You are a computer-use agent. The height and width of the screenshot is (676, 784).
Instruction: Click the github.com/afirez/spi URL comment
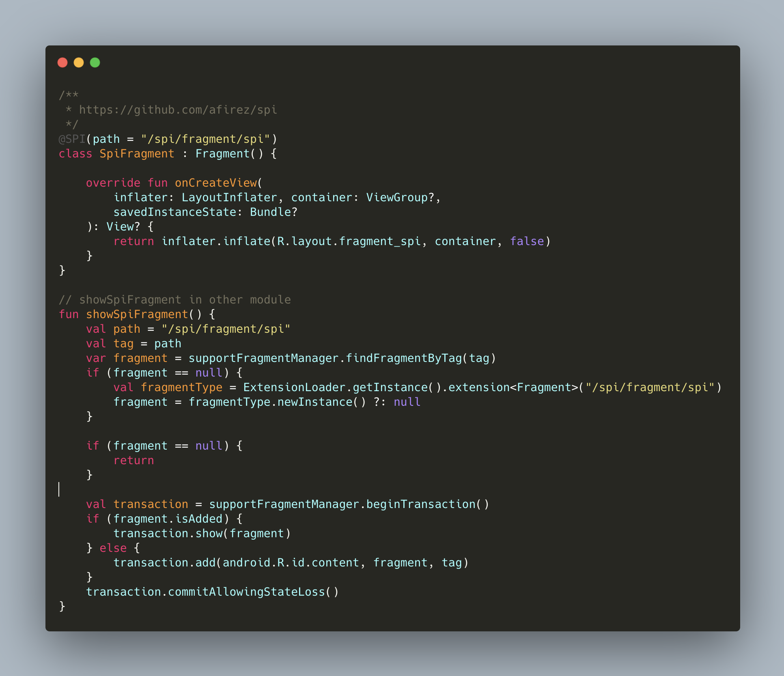(178, 110)
